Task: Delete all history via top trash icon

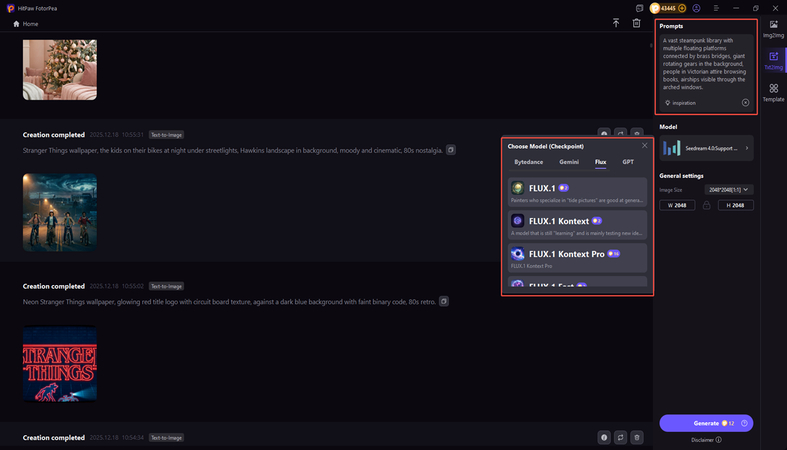Action: [636, 23]
